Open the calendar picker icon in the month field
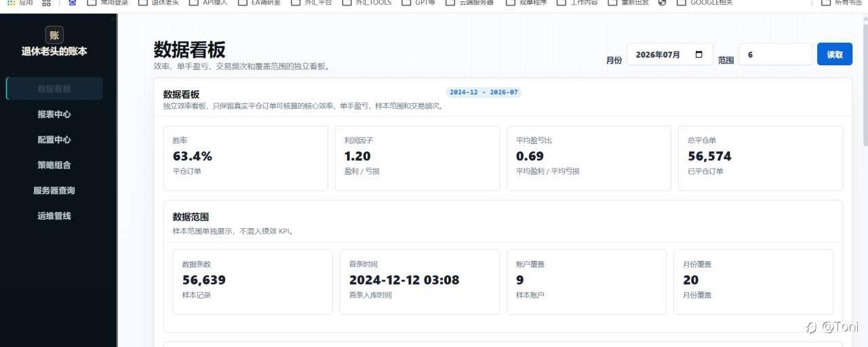The height and width of the screenshot is (347, 868). pos(699,54)
